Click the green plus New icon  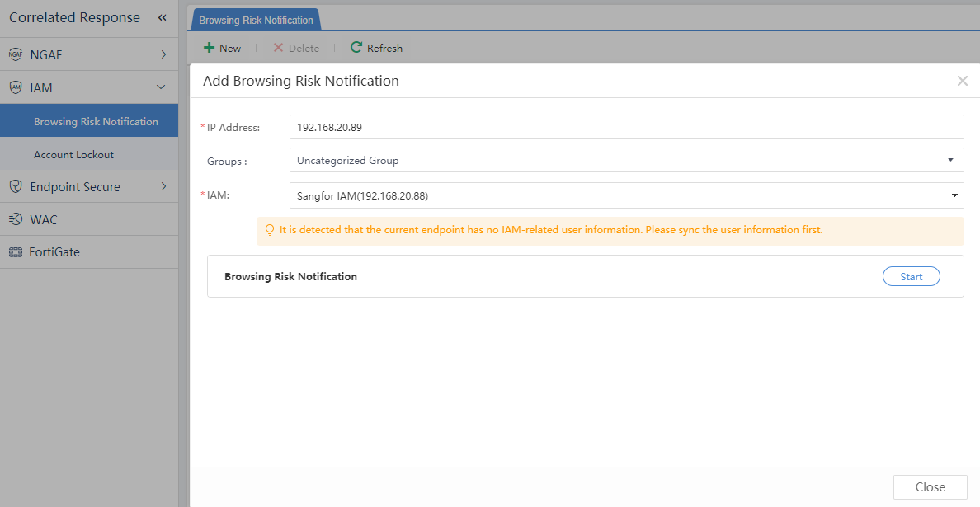click(x=210, y=48)
